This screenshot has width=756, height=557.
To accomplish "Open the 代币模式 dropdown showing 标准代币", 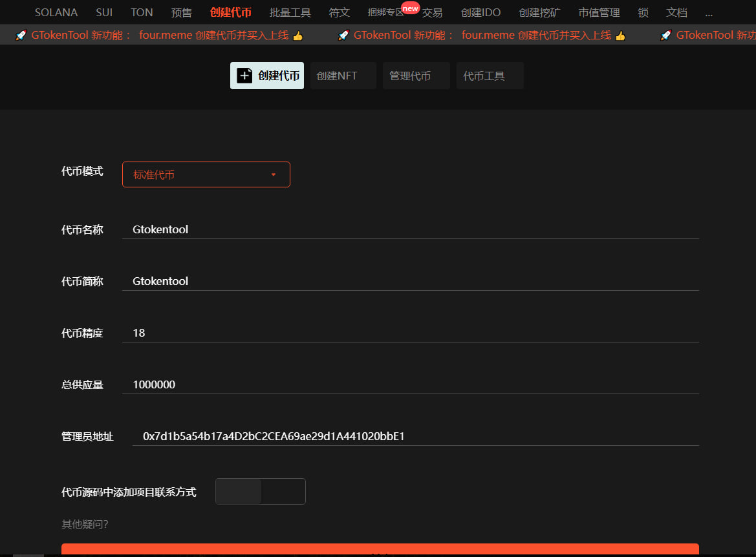I will pos(206,174).
